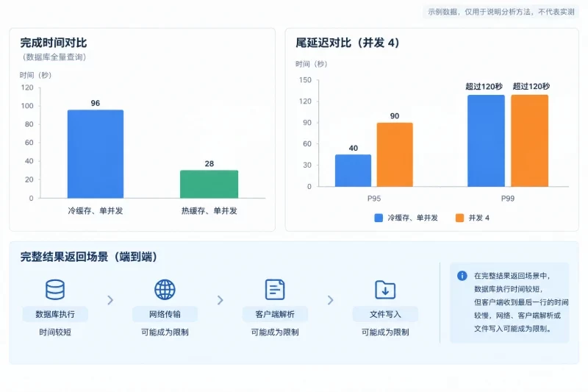588x392 pixels.
Task: Click the P95 axis label
Action: 374,199
